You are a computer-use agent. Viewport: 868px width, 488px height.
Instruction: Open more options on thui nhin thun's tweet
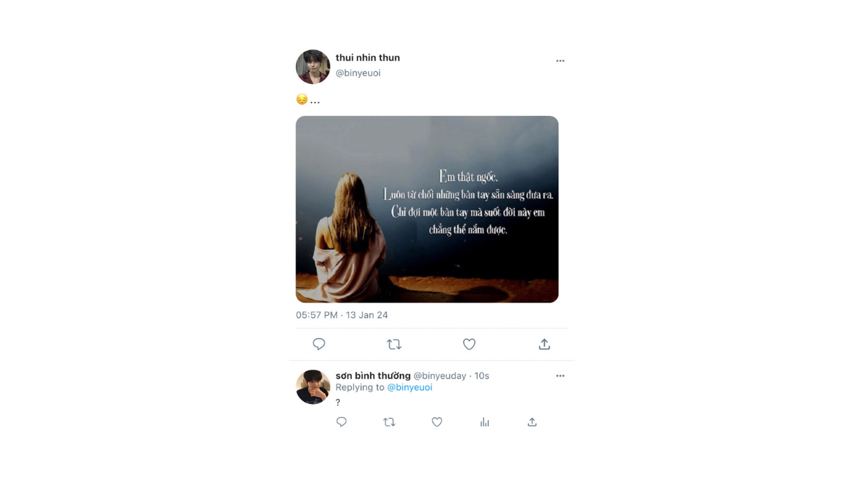tap(560, 61)
